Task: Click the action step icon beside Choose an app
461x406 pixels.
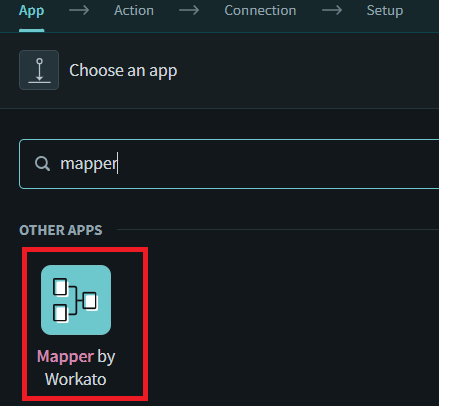Action: [x=39, y=70]
